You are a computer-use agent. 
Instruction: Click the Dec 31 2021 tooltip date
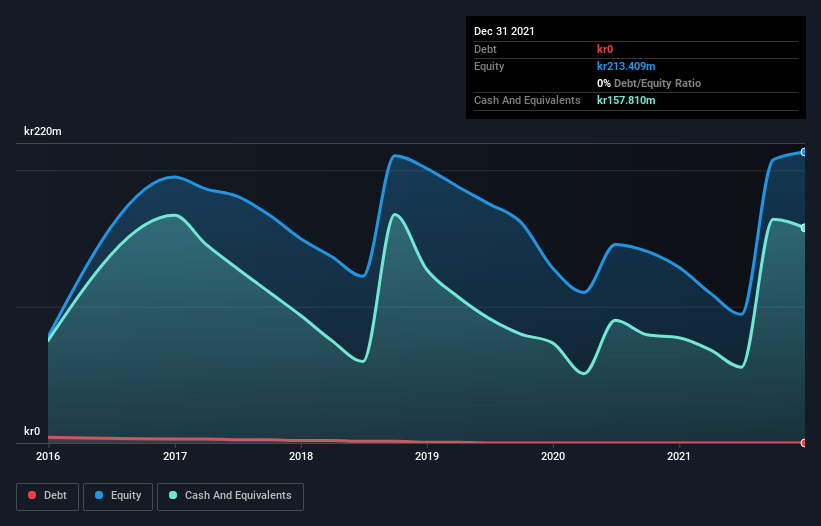[x=504, y=31]
